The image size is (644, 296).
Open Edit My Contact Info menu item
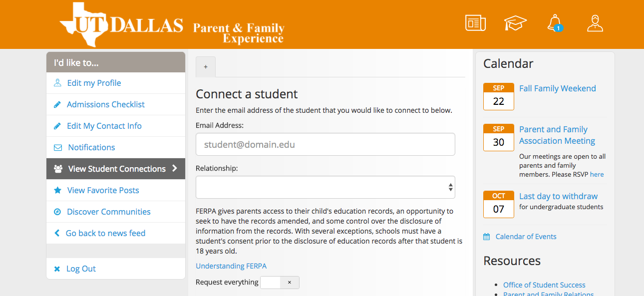[116, 126]
